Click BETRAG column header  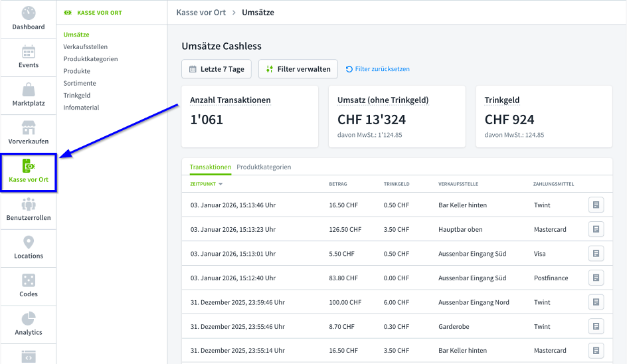pos(338,184)
